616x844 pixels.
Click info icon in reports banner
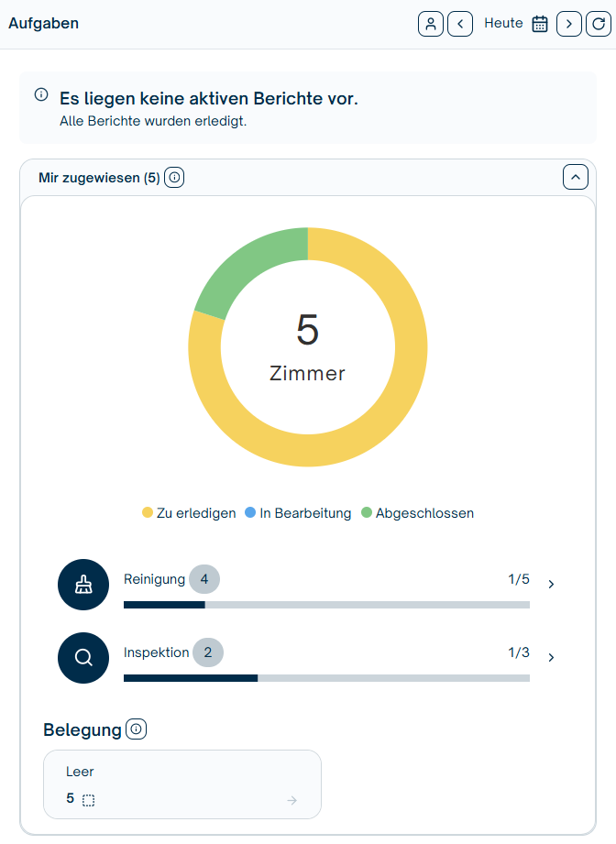[x=41, y=94]
